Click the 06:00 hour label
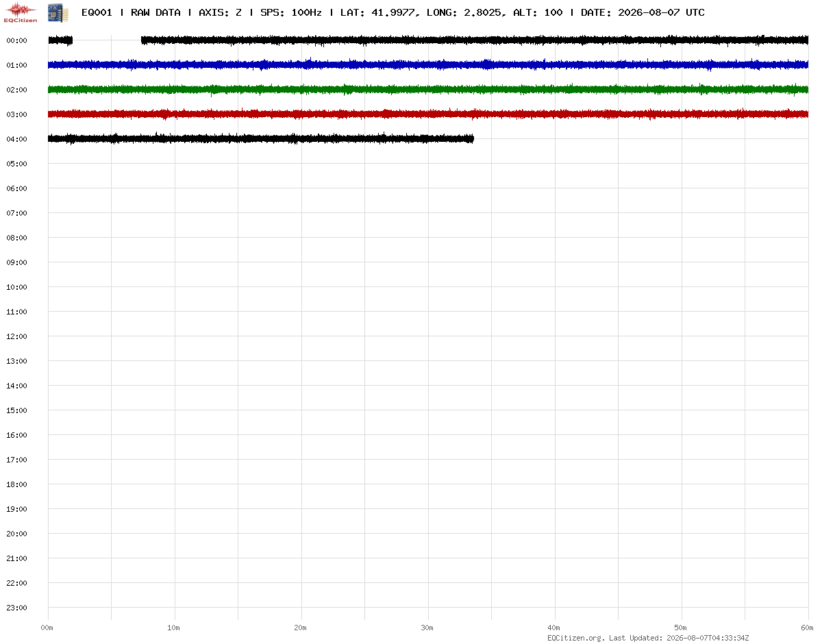This screenshot has width=822, height=644. click(x=16, y=188)
